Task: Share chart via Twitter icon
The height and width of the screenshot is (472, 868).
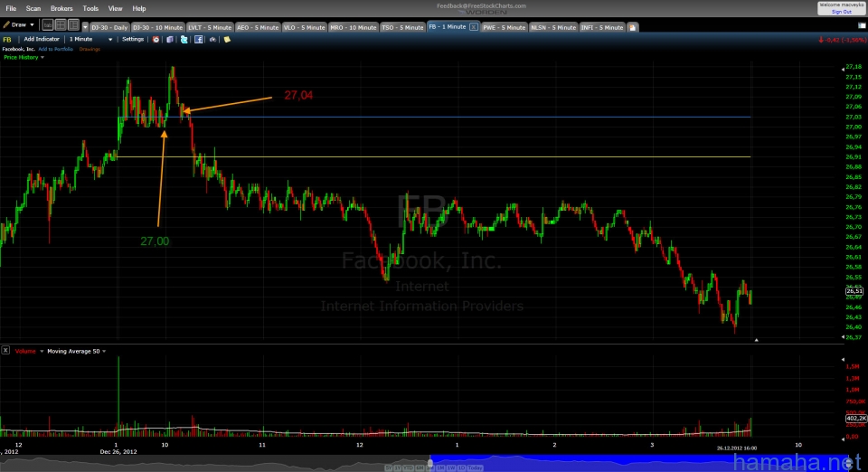Action: coord(184,39)
